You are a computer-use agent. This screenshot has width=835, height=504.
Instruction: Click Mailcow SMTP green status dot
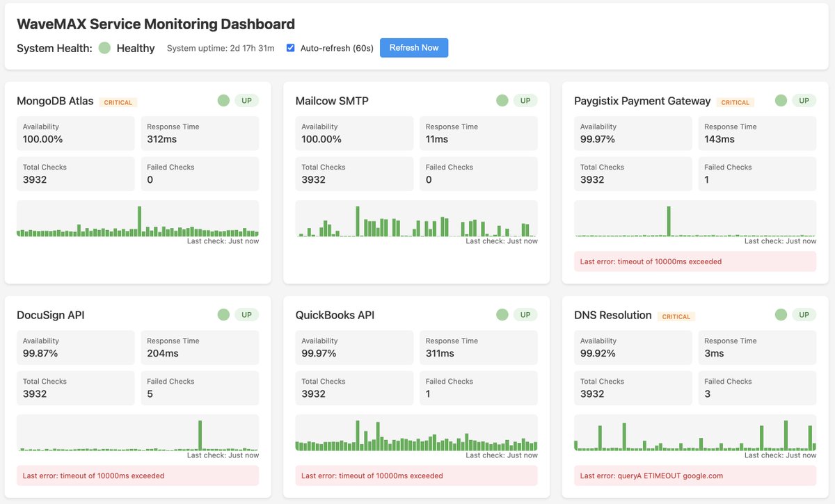pos(502,101)
